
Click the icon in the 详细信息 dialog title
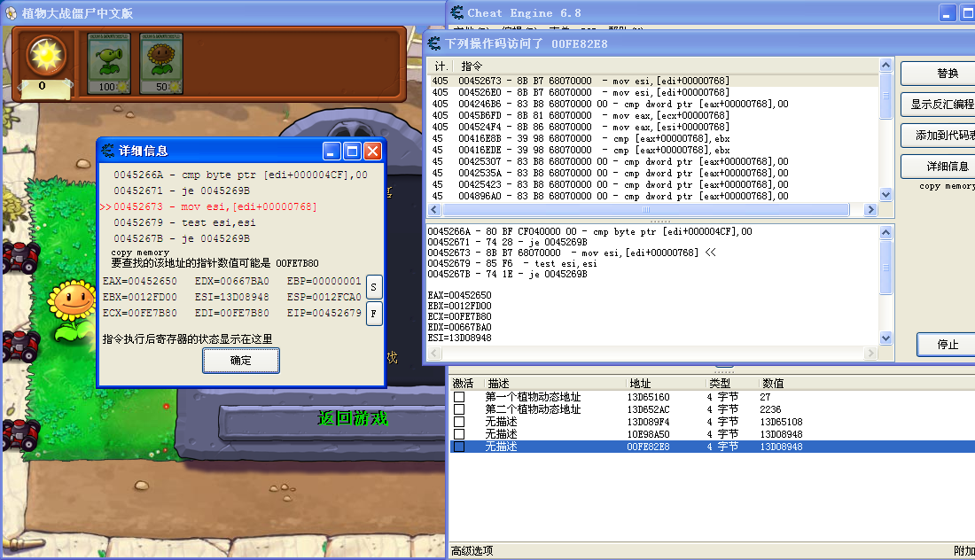108,151
